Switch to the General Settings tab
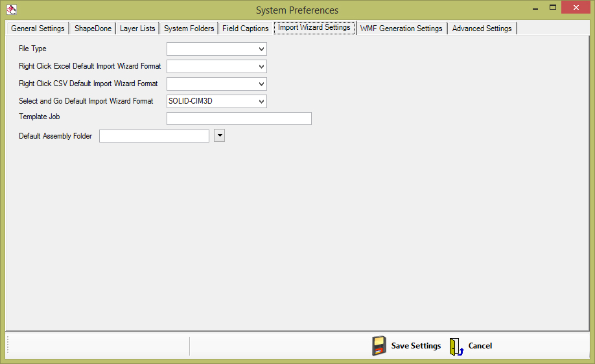 (x=38, y=28)
